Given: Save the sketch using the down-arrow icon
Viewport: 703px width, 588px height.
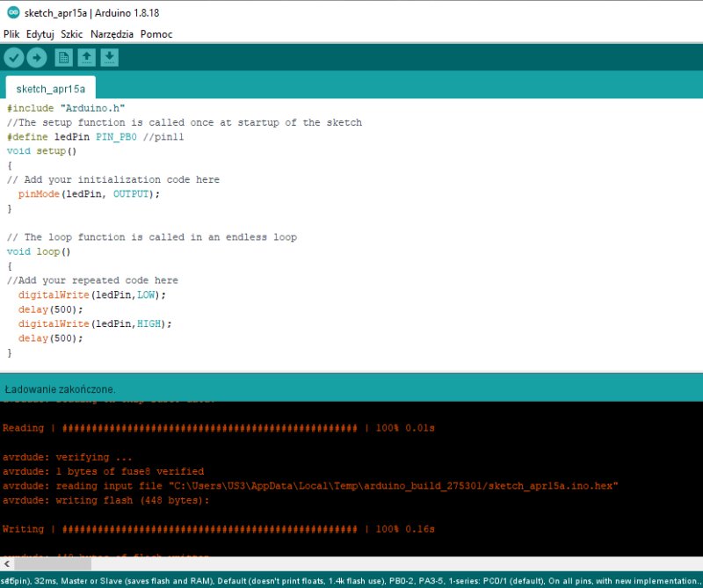Looking at the screenshot, I should click(x=109, y=58).
